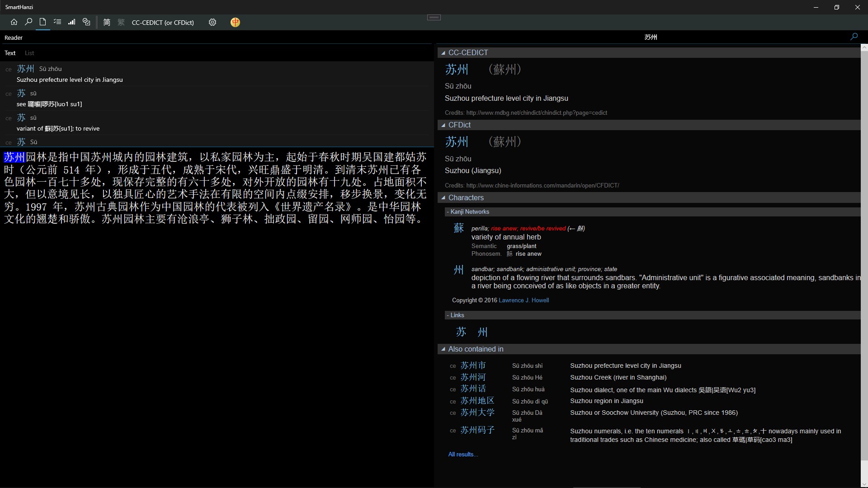
Task: Collapse the CC-CEDICT section
Action: click(x=443, y=53)
